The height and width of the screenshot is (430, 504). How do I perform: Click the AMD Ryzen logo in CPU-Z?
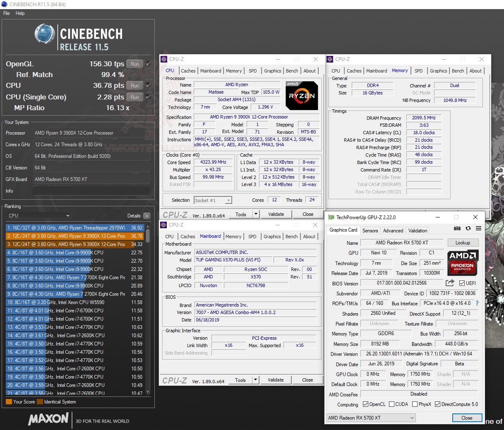pyautogui.click(x=302, y=95)
